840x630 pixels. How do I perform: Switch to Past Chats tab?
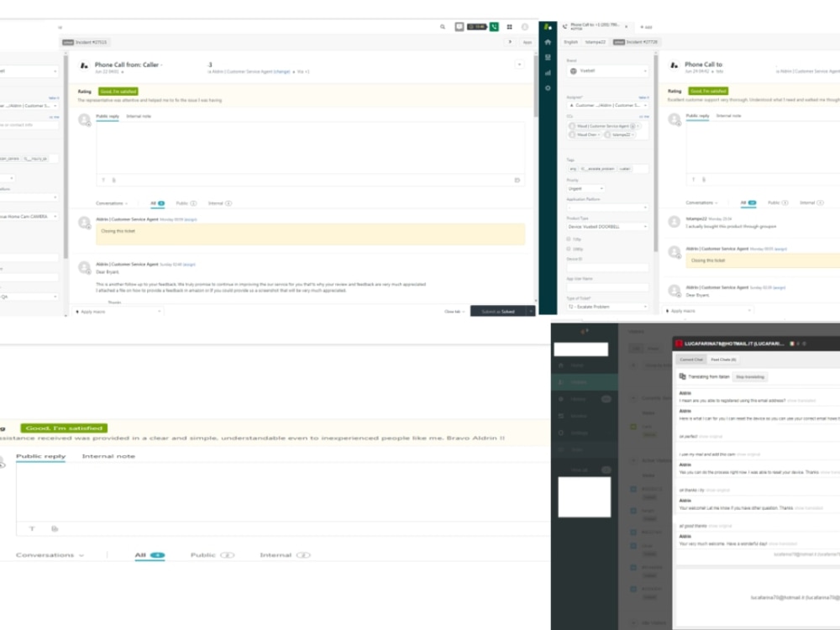point(723,360)
